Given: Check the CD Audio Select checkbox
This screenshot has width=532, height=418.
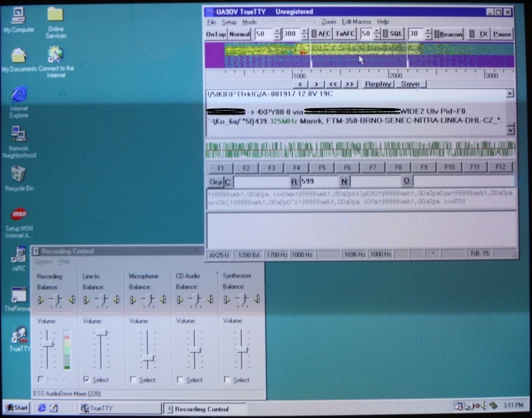Looking at the screenshot, I should 180,380.
